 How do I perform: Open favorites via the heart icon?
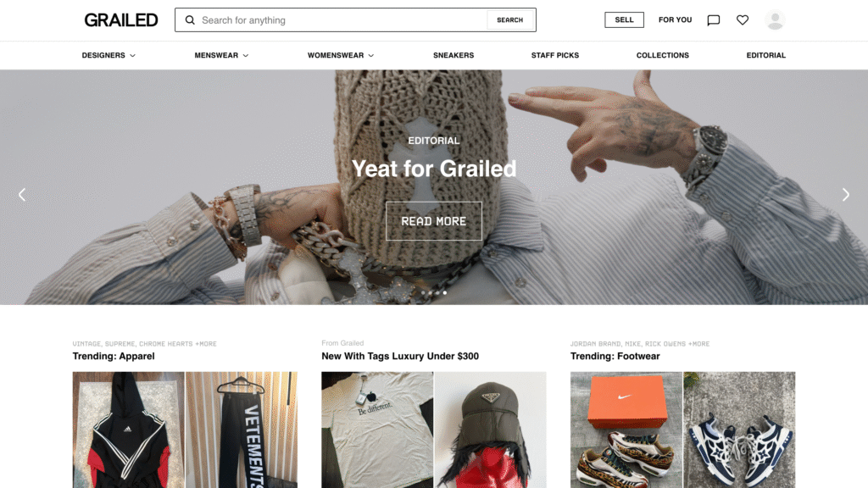743,20
